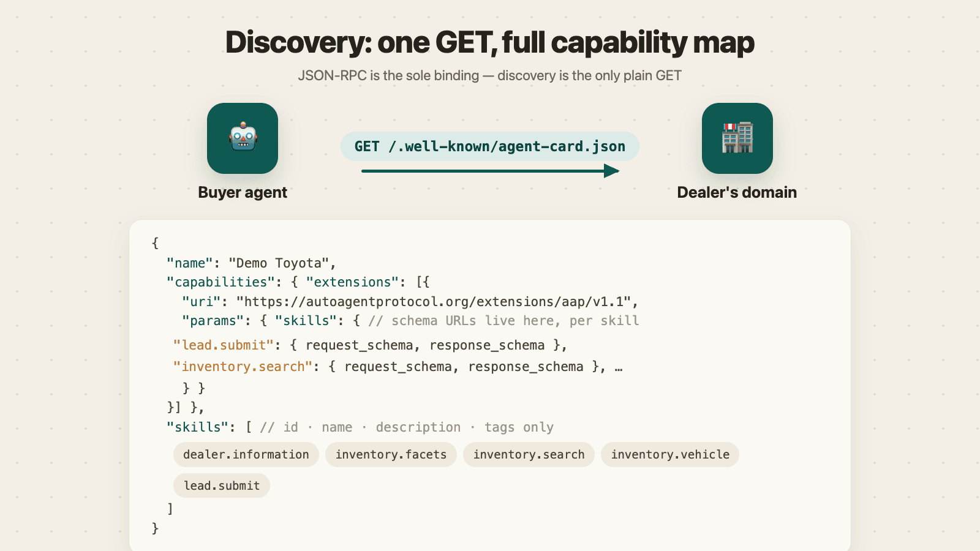Click the autoagentprotocol.org uri string
This screenshot has width=980, height=551.
point(434,302)
